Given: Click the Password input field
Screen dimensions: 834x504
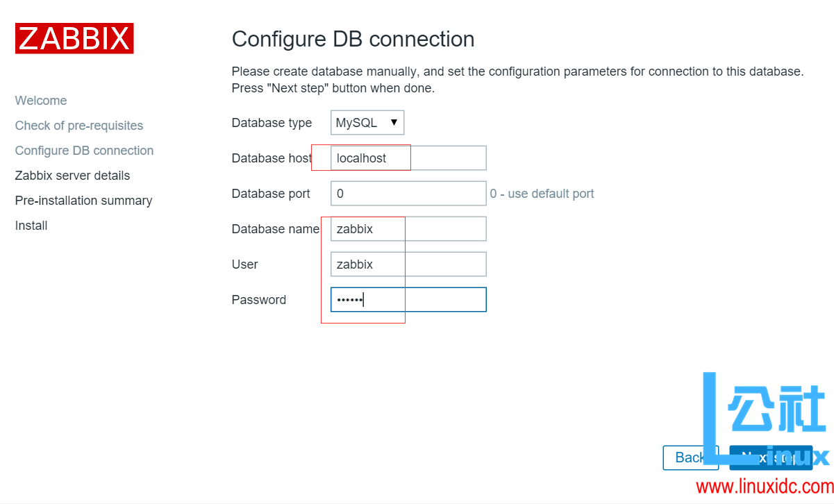Looking at the screenshot, I should [x=408, y=299].
